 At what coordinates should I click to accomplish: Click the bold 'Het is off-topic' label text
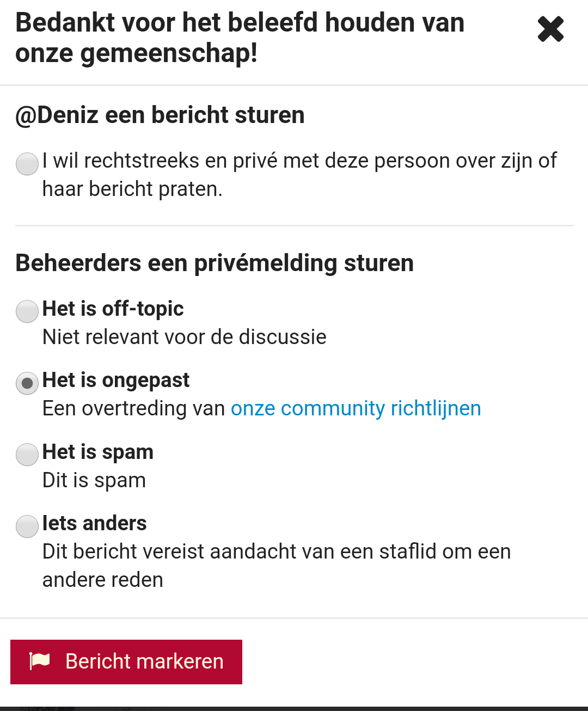click(113, 309)
